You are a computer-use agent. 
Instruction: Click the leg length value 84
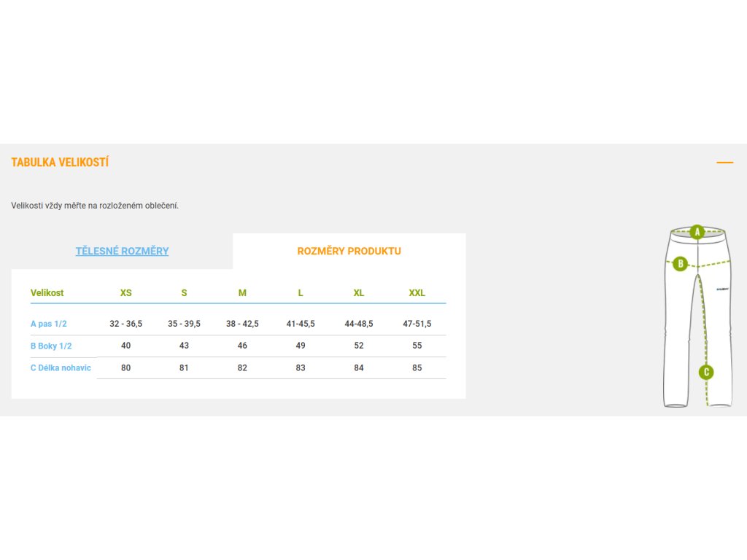coord(359,367)
